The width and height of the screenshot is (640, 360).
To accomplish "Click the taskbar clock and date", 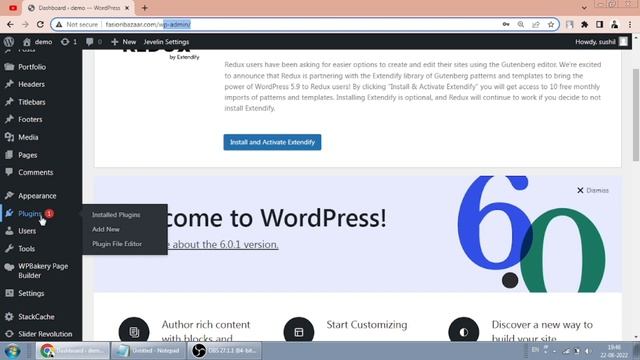I will click(x=614, y=351).
